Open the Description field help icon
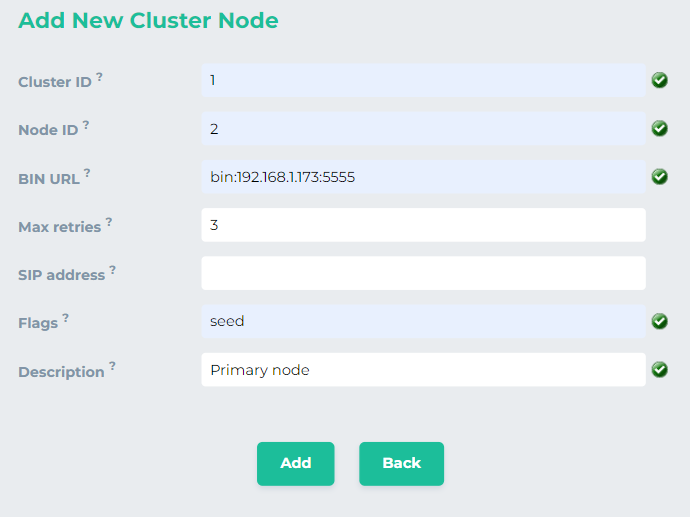The image size is (690, 517). tap(113, 367)
